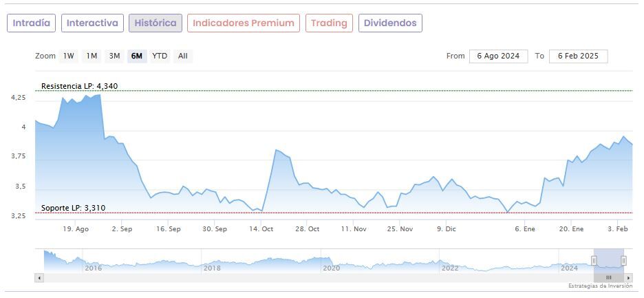Open the Intradía tab
The height and width of the screenshot is (298, 644).
click(31, 23)
